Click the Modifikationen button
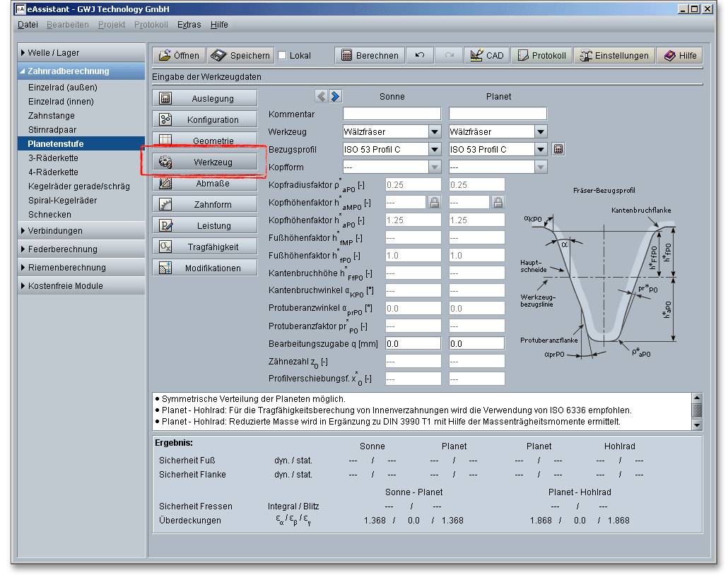 (x=205, y=268)
